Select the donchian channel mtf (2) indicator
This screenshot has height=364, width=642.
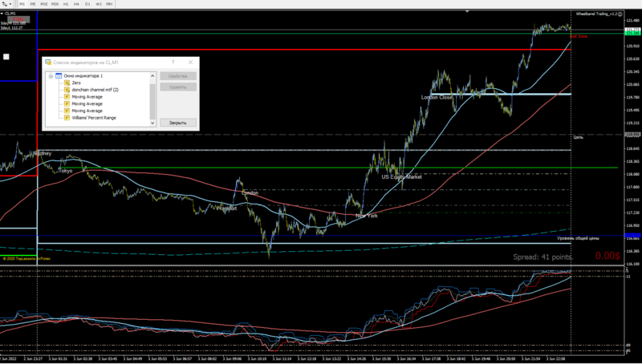click(x=95, y=90)
